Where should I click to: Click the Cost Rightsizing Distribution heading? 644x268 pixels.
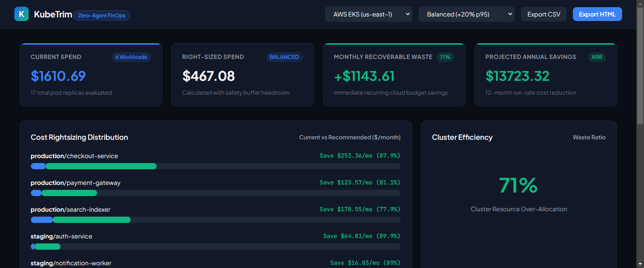pos(79,137)
